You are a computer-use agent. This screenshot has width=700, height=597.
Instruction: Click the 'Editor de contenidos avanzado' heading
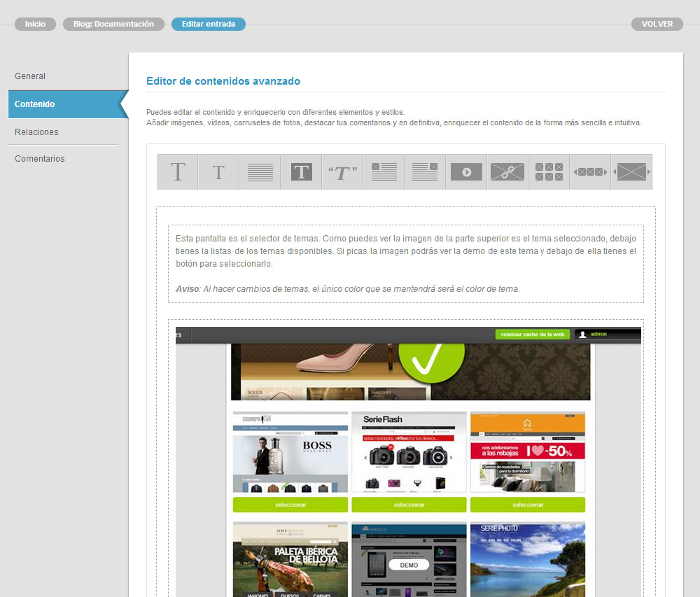(223, 81)
